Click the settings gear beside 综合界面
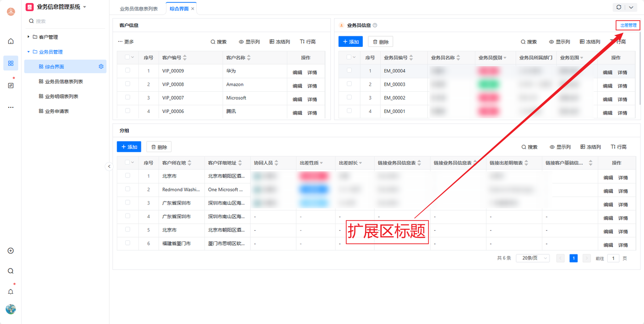This screenshot has width=644, height=324. click(101, 67)
